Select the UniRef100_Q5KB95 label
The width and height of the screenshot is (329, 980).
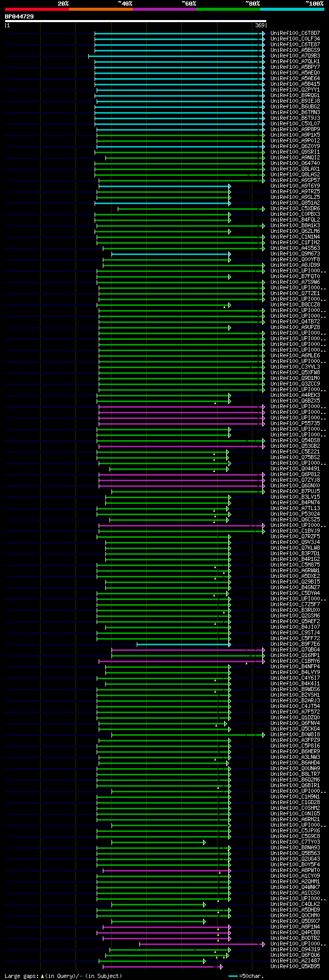click(x=295, y=966)
